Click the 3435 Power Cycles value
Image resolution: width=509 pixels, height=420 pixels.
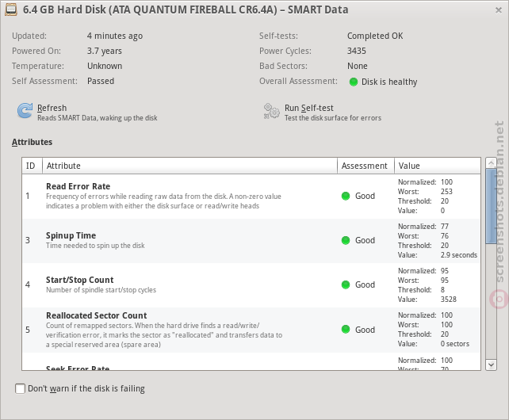[357, 51]
